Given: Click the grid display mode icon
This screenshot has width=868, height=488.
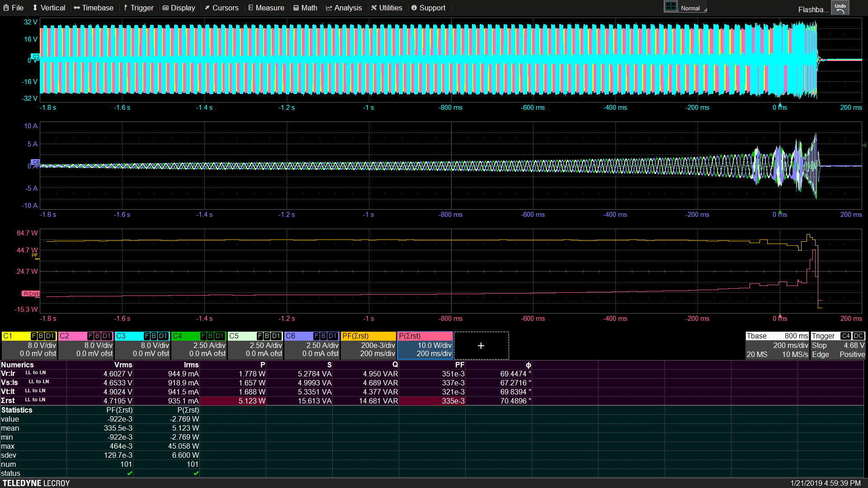Looking at the screenshot, I should 670,7.
